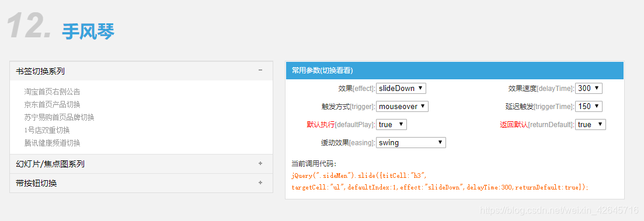Open the 触发方式 trigger dropdown
This screenshot has height=221, width=644.
402,106
